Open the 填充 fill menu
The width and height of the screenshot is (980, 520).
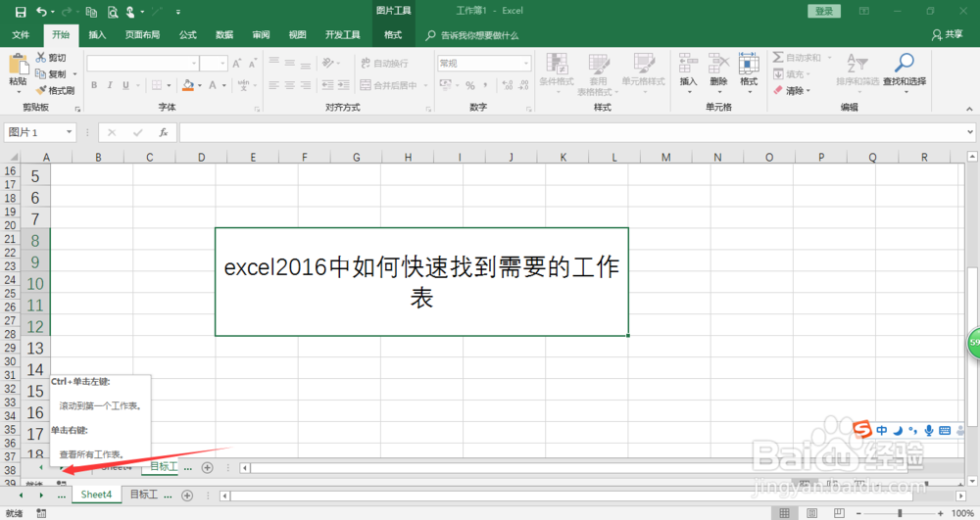791,74
